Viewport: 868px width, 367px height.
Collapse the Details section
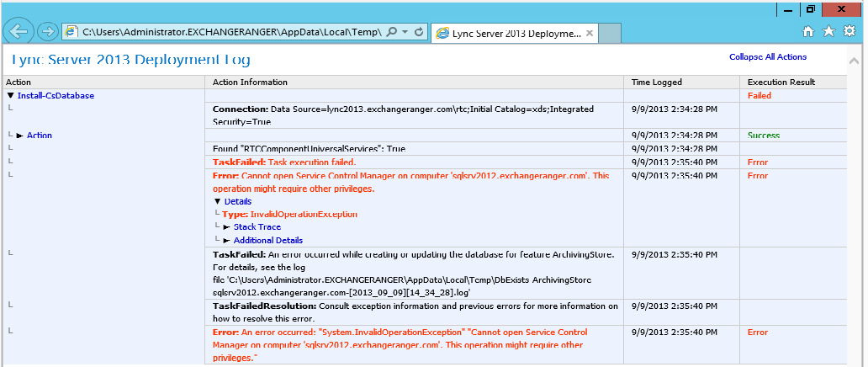tap(217, 201)
